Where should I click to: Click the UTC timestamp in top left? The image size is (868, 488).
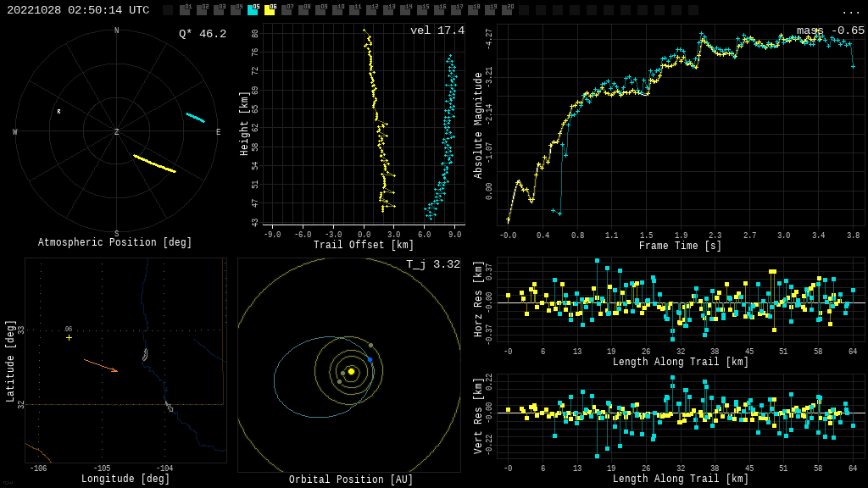tap(78, 10)
